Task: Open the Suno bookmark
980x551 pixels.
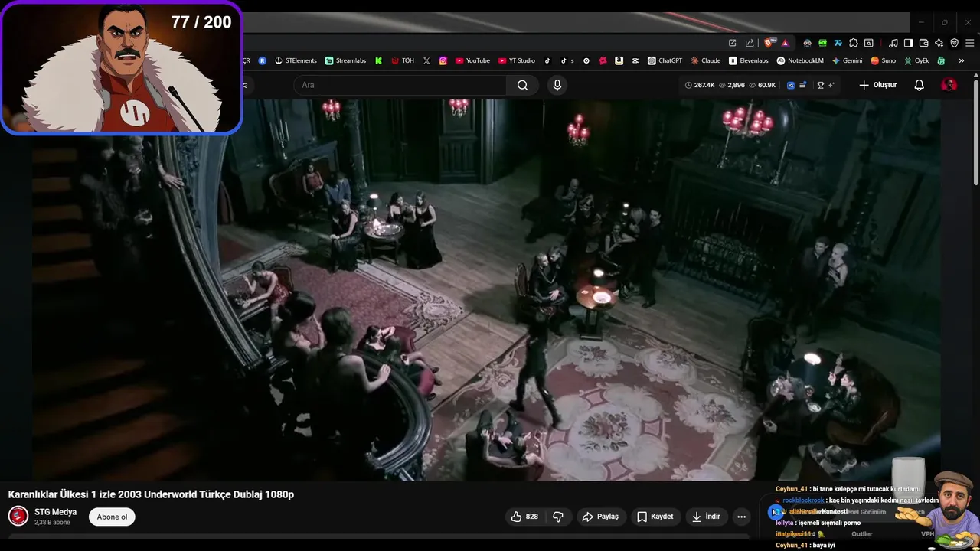Action: (x=883, y=60)
